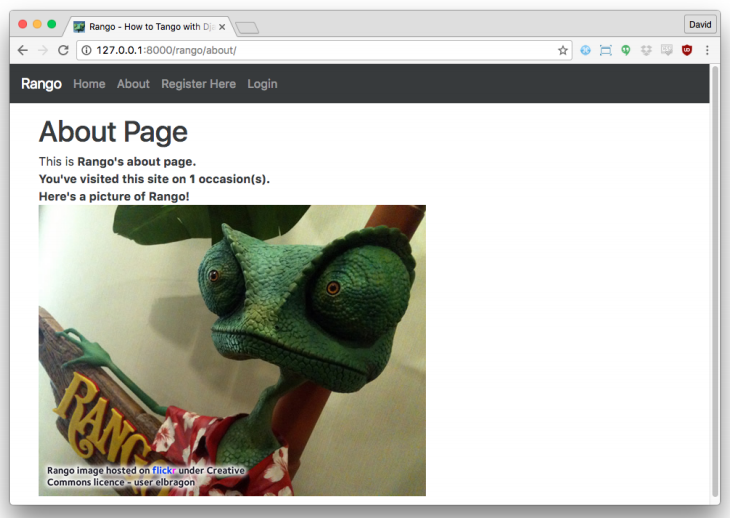Viewport: 730px width, 518px height.
Task: Click the tab favicon for the Rango tab
Action: [79, 27]
